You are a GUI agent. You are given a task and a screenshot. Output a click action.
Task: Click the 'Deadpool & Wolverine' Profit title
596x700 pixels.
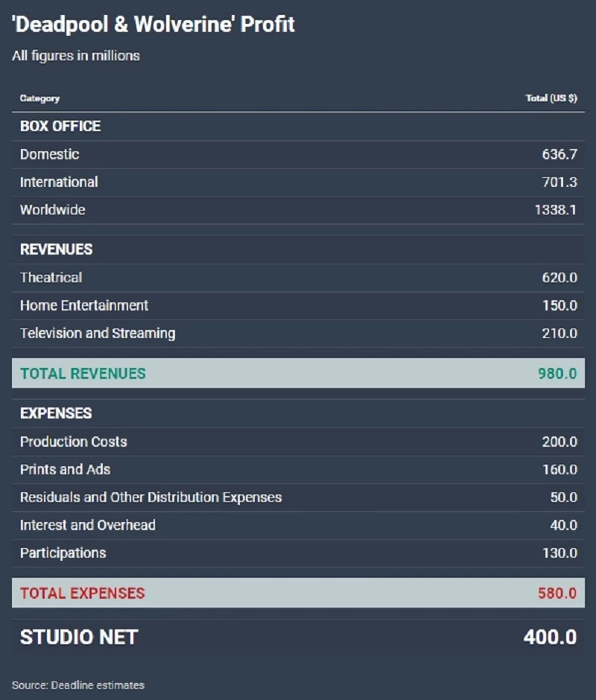pyautogui.click(x=153, y=25)
